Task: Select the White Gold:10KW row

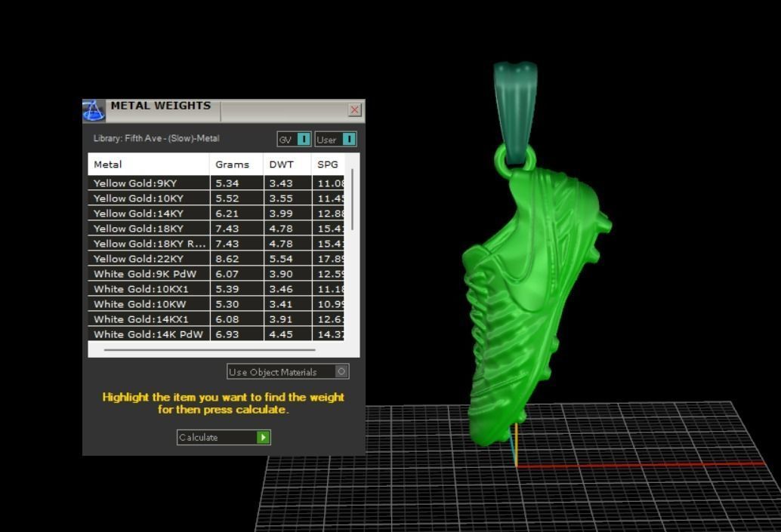Action: (216, 304)
